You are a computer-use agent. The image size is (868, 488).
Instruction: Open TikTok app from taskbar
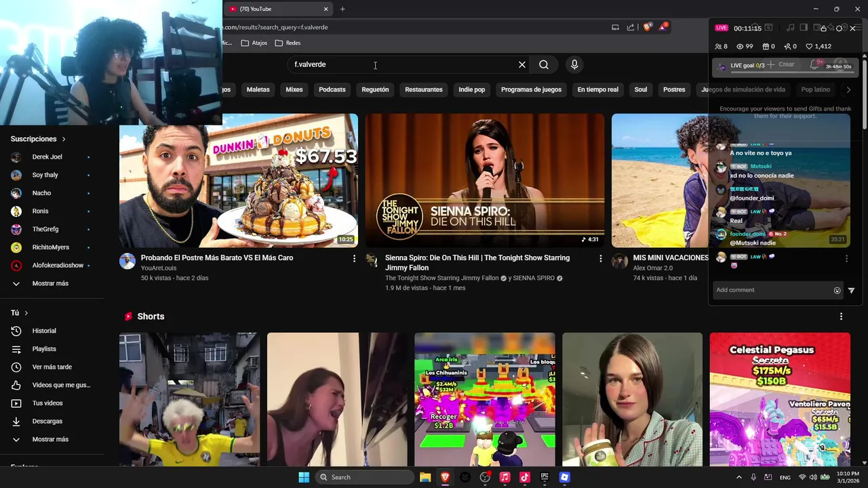[x=524, y=477]
